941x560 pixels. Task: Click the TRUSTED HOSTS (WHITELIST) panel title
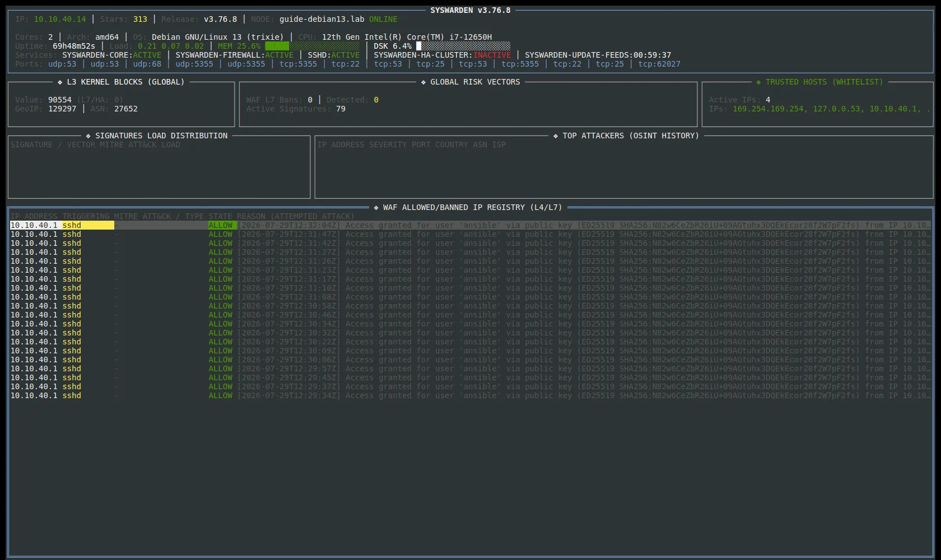pyautogui.click(x=824, y=82)
